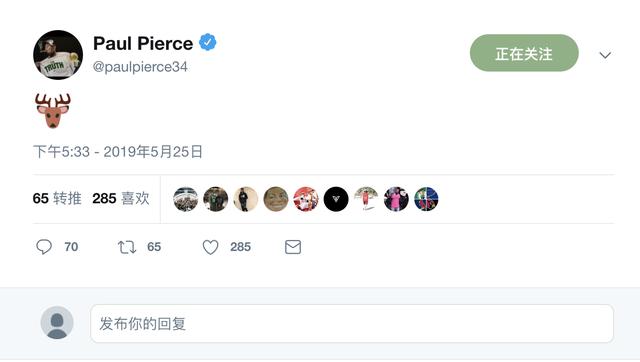Open Paul Pierce's profile avatar
The height and width of the screenshot is (362, 640).
point(58,55)
